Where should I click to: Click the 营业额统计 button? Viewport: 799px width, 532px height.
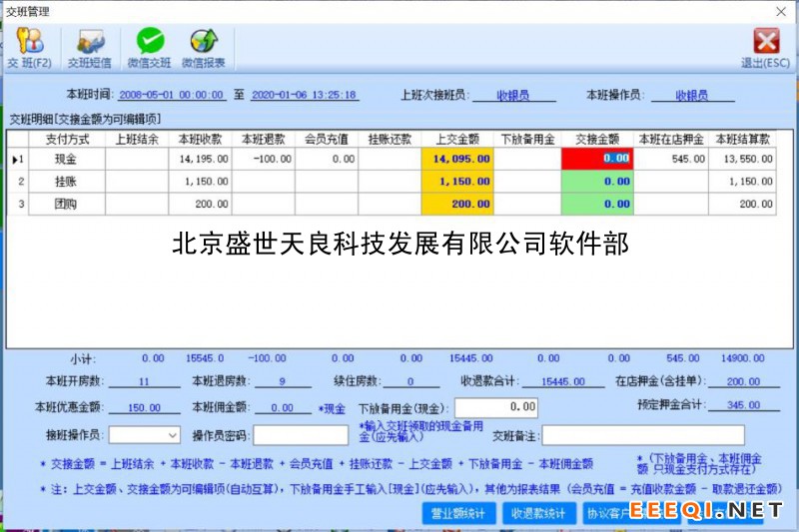point(457,513)
